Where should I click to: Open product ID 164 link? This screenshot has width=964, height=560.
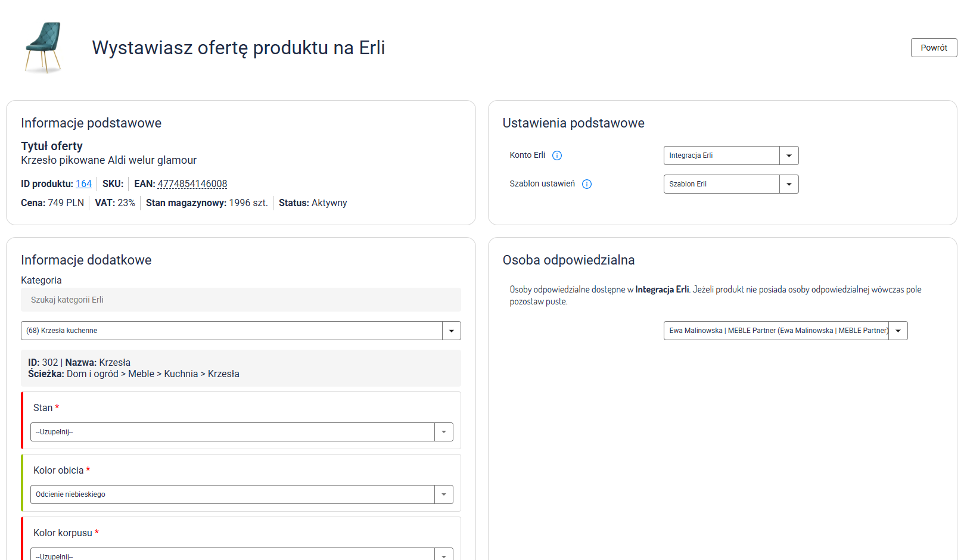83,184
